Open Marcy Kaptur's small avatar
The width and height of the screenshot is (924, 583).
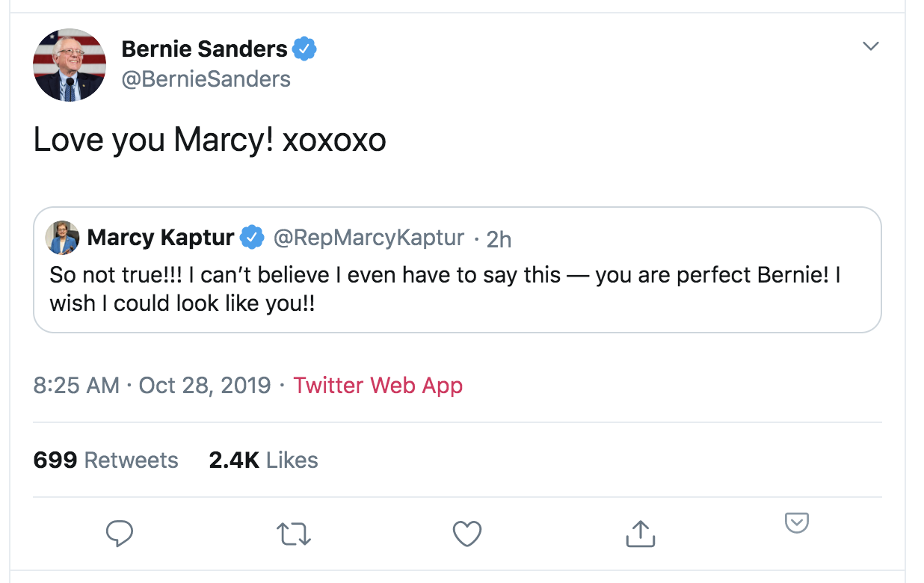pos(62,238)
